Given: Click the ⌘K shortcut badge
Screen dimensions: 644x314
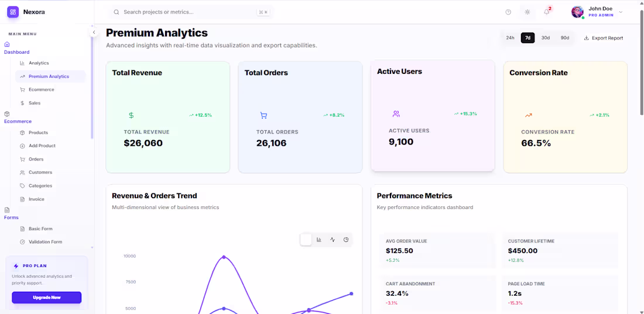Looking at the screenshot, I should click(x=263, y=12).
